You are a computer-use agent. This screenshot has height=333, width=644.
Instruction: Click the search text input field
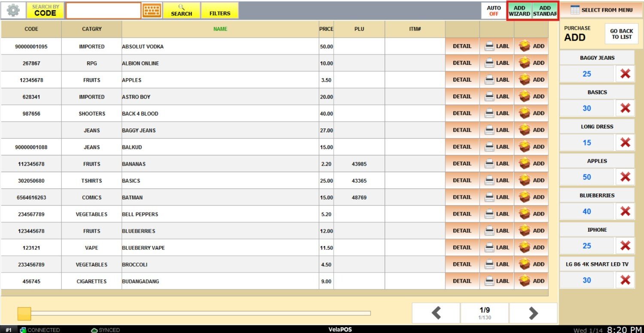point(103,10)
